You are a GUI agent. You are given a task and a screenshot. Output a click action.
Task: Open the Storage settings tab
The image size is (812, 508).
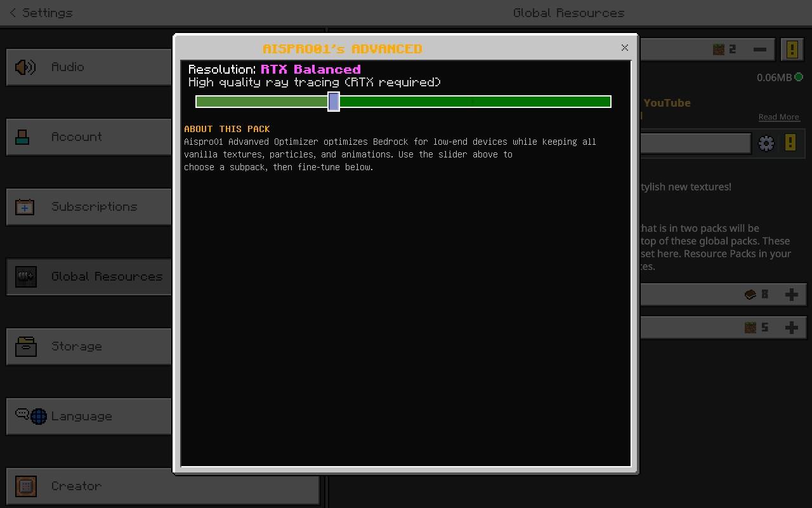[x=89, y=346]
